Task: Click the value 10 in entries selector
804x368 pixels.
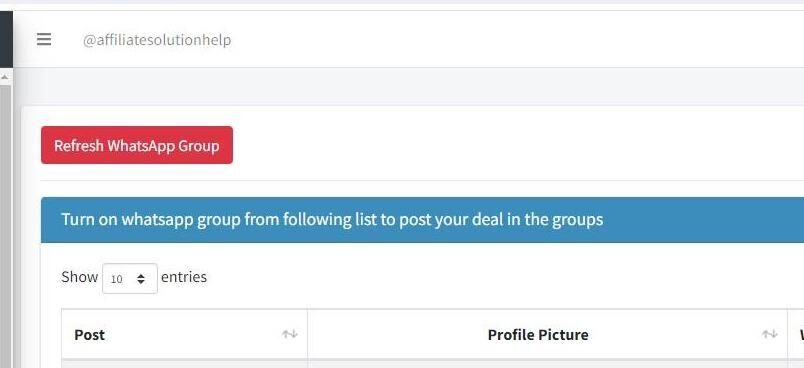Action: click(116, 279)
